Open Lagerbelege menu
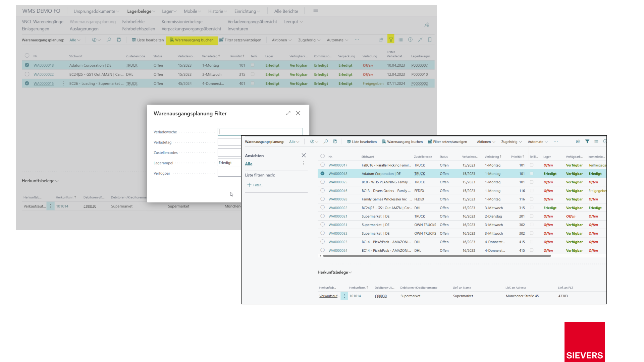 coord(141,11)
